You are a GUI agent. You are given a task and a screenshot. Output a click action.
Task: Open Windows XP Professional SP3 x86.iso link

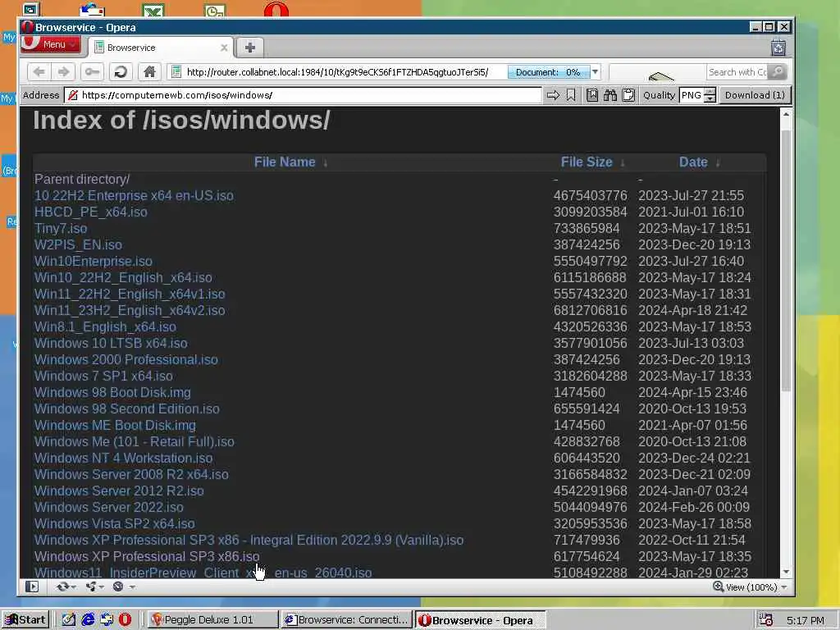pyautogui.click(x=147, y=557)
